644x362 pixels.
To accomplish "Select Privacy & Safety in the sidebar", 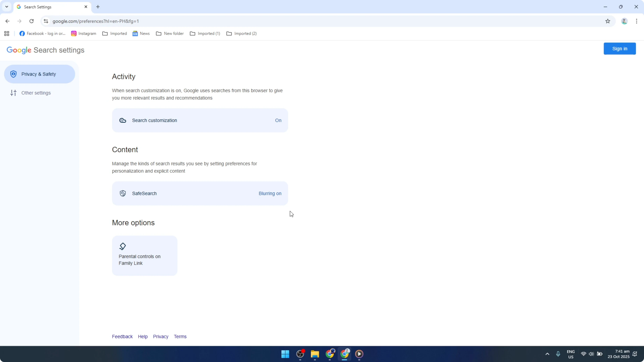I will click(x=39, y=74).
